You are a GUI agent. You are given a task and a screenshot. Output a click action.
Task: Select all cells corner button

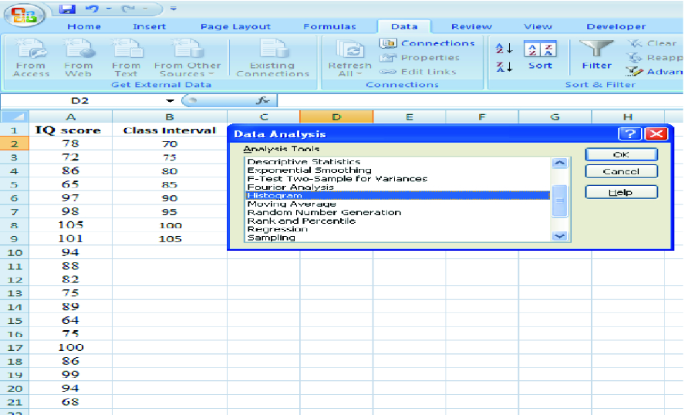14,117
